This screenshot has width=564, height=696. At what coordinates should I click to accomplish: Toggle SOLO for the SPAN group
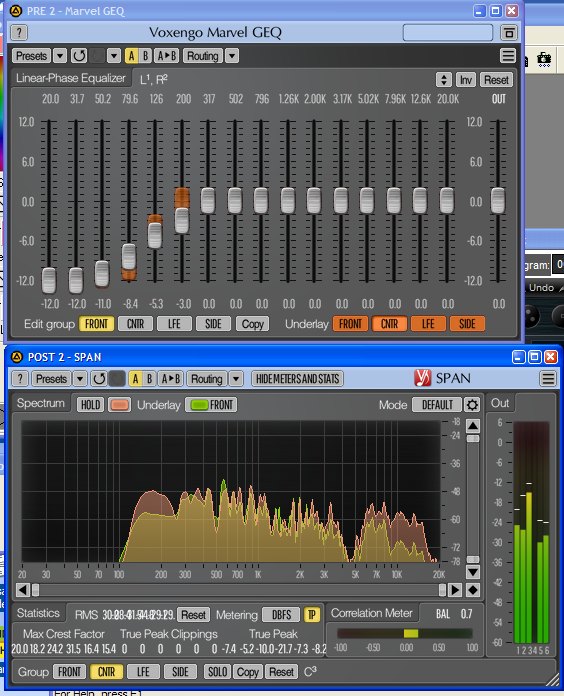pos(217,672)
